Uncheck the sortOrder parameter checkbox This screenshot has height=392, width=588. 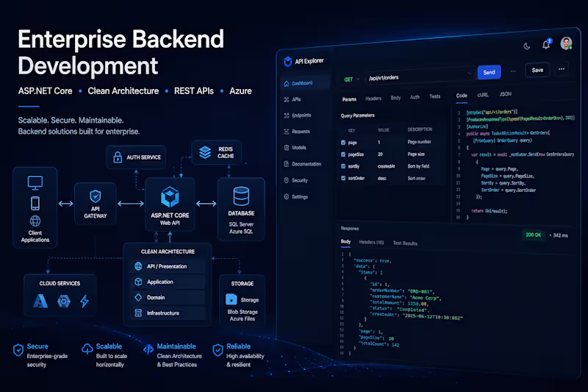pyautogui.click(x=343, y=178)
